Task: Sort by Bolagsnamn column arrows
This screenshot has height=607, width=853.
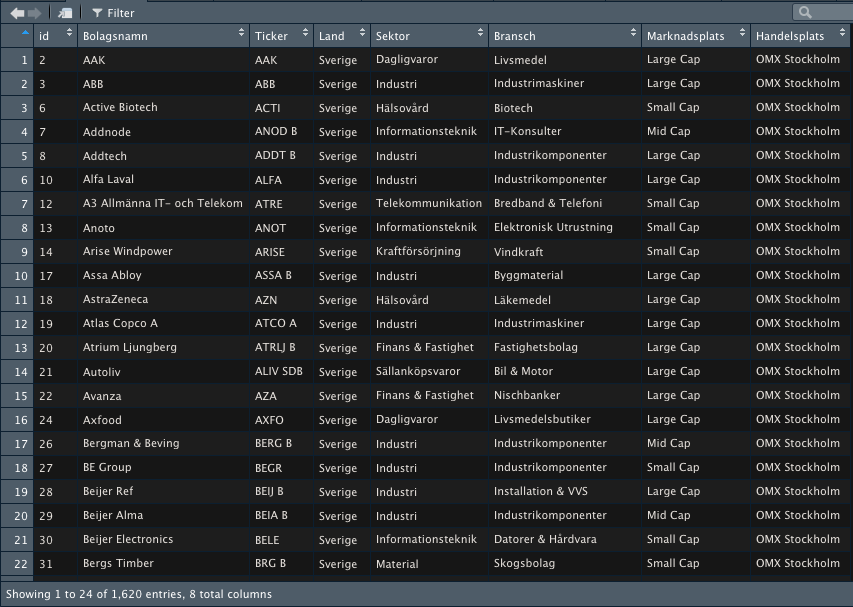Action: coord(241,33)
